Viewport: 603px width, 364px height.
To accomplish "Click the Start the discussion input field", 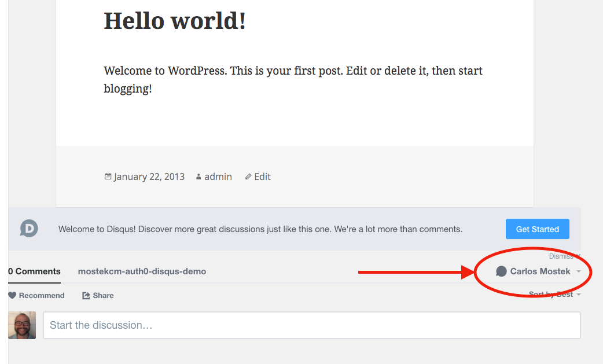I will pos(312,325).
